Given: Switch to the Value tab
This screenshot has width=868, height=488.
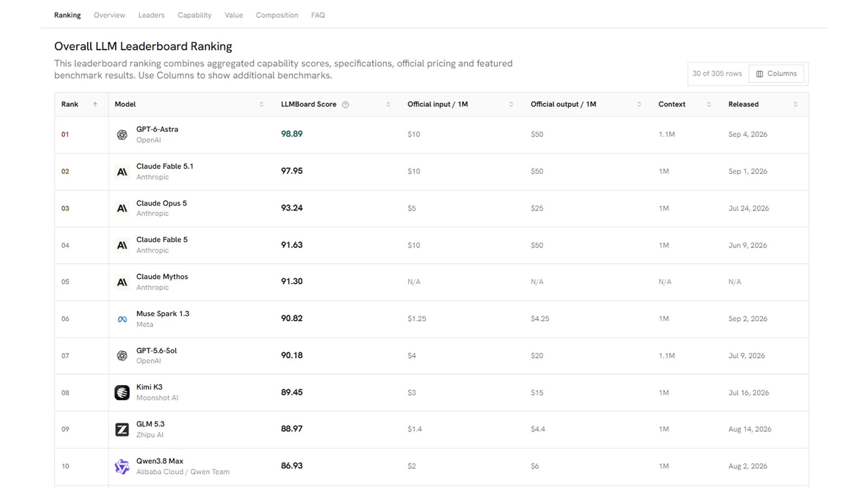Looking at the screenshot, I should tap(234, 15).
